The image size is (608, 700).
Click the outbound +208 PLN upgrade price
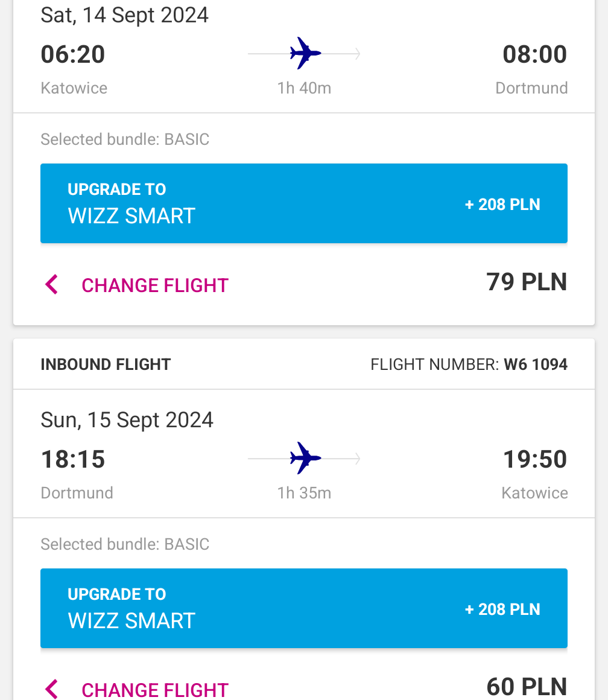tap(502, 205)
